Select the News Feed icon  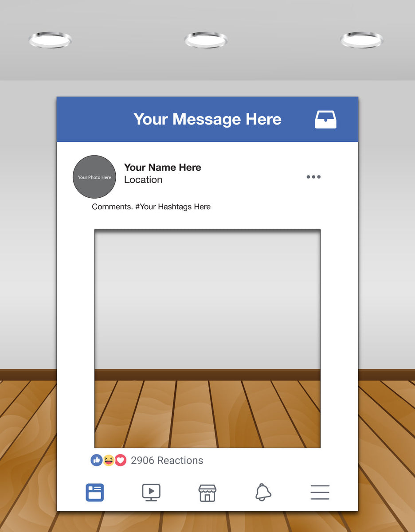pos(94,492)
